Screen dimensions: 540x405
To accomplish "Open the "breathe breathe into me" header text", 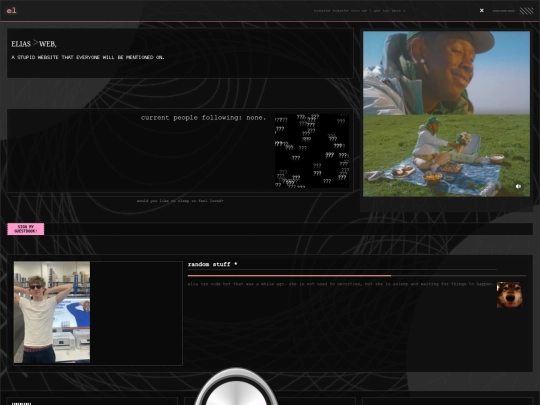I will coord(359,11).
